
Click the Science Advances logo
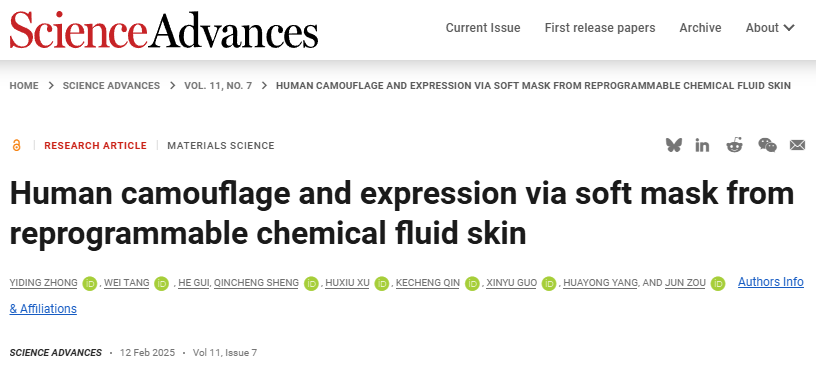pos(163,30)
